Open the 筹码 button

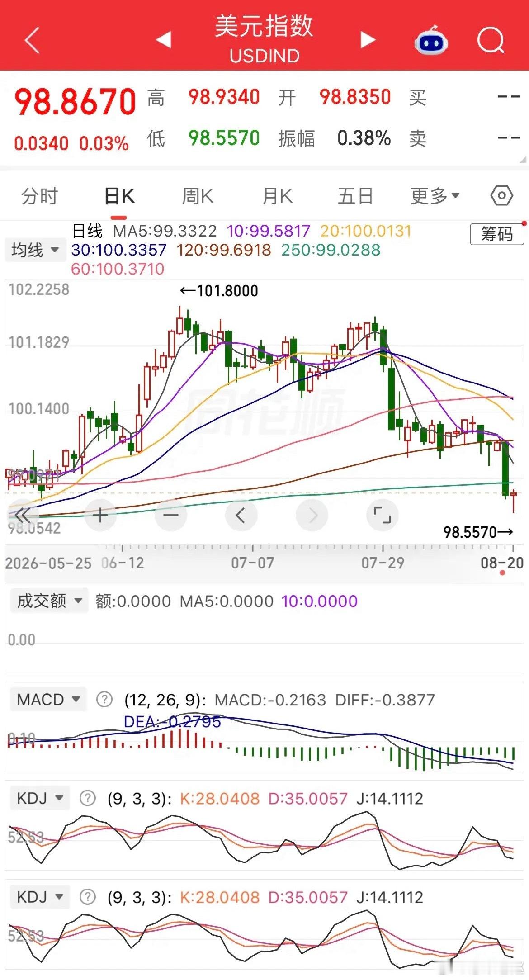click(497, 234)
